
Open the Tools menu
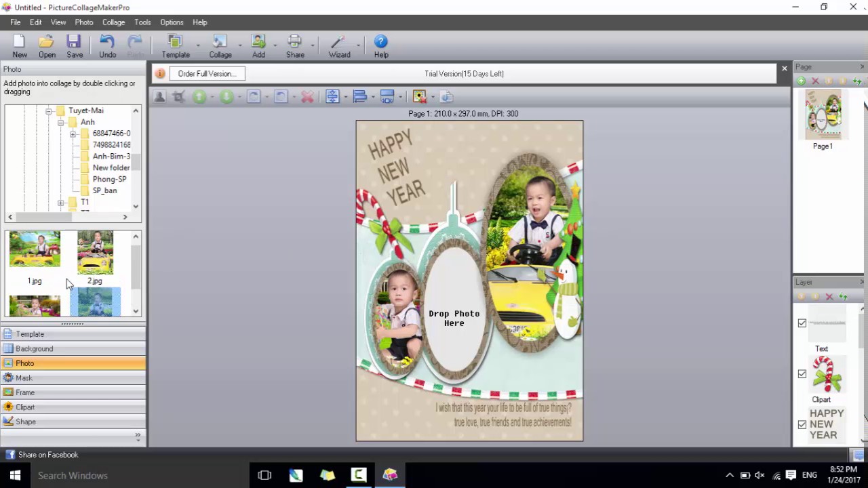coord(142,22)
